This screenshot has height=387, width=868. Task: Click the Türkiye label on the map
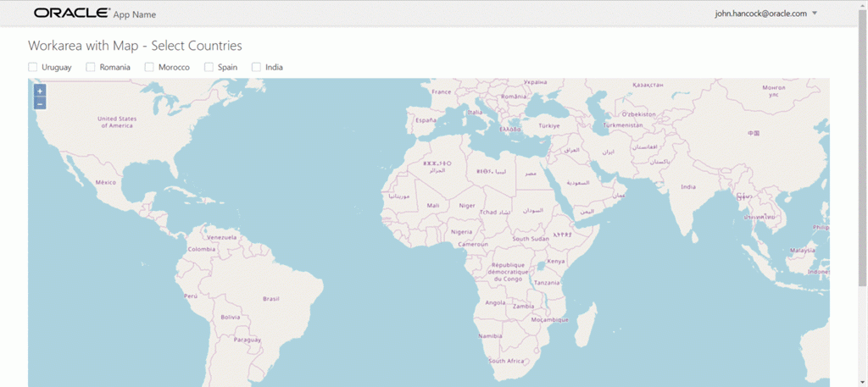550,125
